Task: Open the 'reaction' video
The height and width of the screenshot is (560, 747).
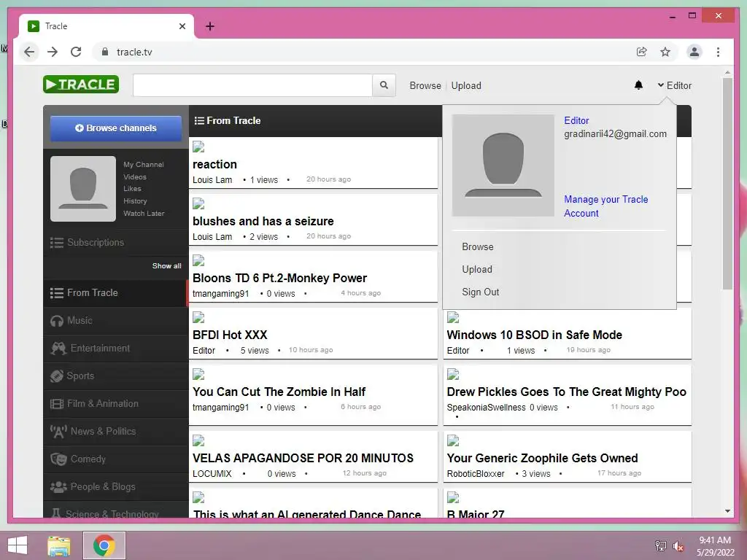Action: point(214,164)
